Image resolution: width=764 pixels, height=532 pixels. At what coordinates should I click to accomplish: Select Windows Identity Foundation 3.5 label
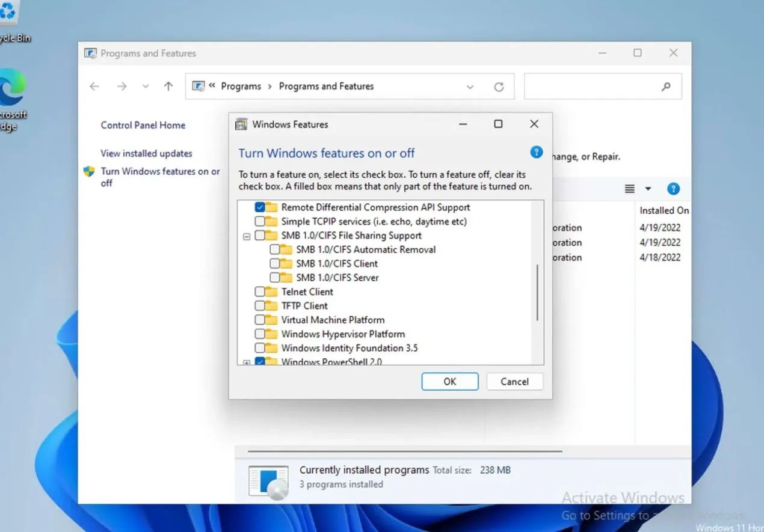pos(349,348)
